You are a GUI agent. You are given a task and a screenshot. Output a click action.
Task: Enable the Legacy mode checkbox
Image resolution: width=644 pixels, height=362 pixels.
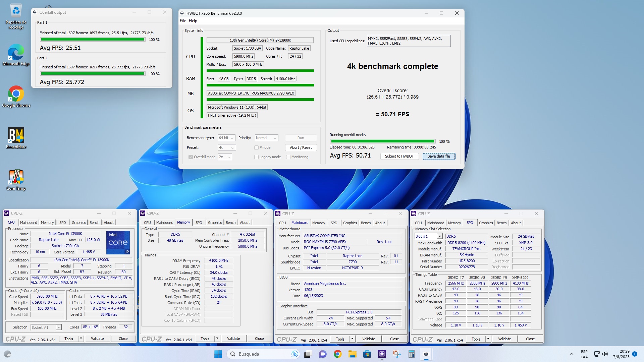[256, 157]
